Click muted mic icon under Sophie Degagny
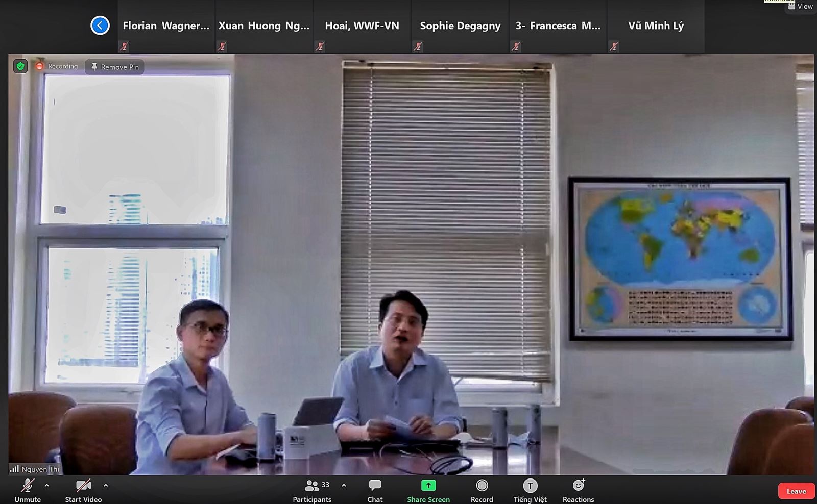This screenshot has width=817, height=504. pyautogui.click(x=418, y=46)
